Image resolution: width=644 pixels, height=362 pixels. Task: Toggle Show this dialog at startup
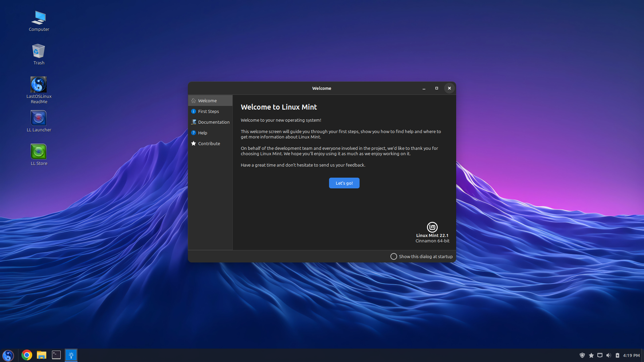tap(422, 256)
